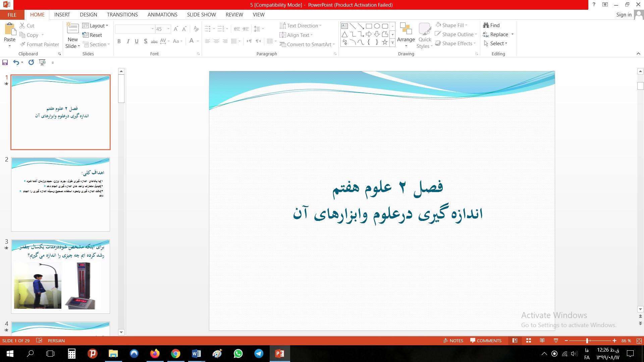The height and width of the screenshot is (362, 644).
Task: Click the Start From Beginning slideshow icon
Action: (x=42, y=62)
